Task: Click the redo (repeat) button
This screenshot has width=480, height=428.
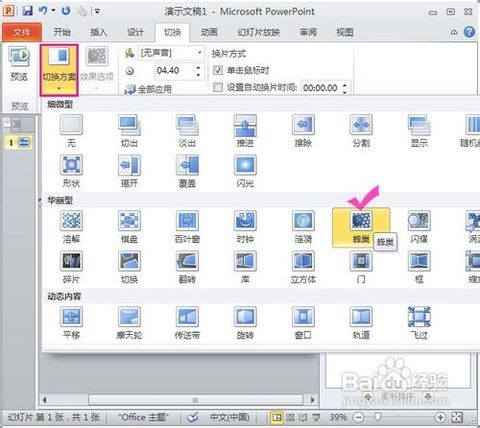Action: coord(66,11)
